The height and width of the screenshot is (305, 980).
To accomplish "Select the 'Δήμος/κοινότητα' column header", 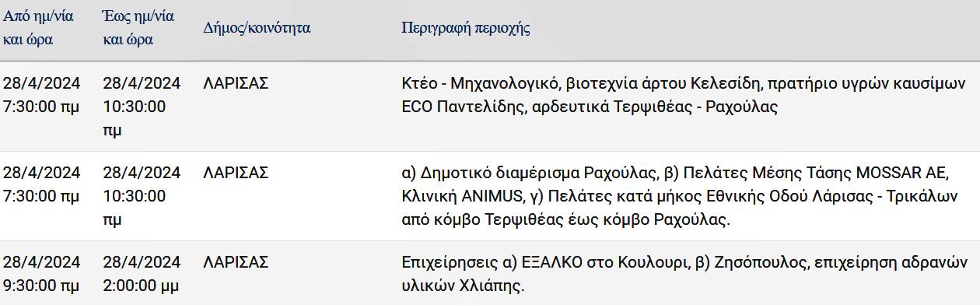I will coord(257,28).
